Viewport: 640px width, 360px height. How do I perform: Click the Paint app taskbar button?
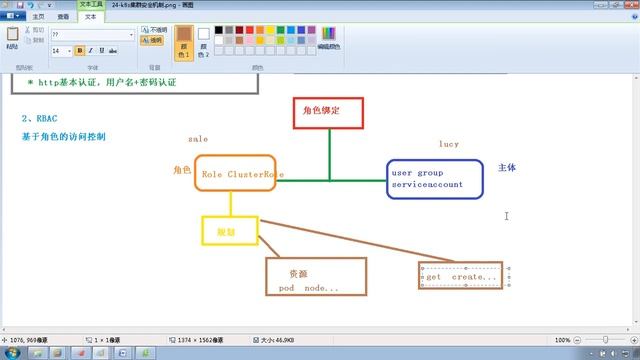pyautogui.click(x=102, y=353)
